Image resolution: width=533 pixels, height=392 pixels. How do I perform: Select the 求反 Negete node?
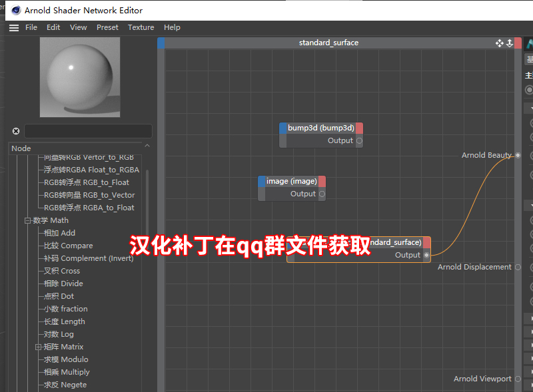65,385
